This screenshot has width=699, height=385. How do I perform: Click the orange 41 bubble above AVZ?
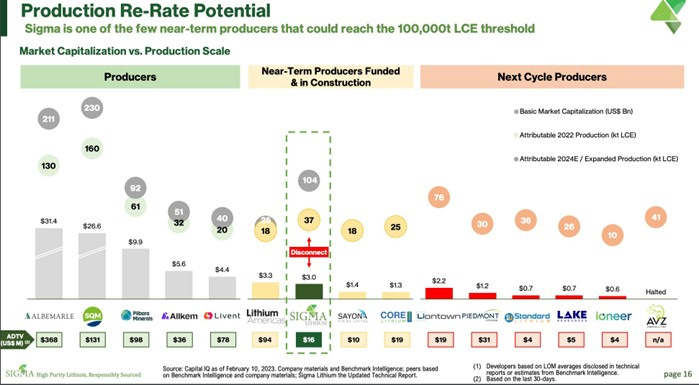[x=656, y=217]
